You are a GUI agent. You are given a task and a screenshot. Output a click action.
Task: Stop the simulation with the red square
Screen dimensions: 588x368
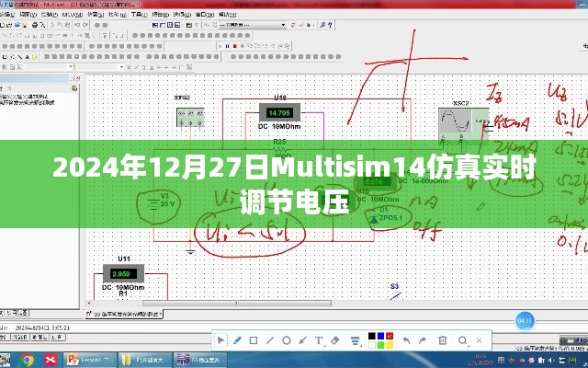[x=235, y=46]
